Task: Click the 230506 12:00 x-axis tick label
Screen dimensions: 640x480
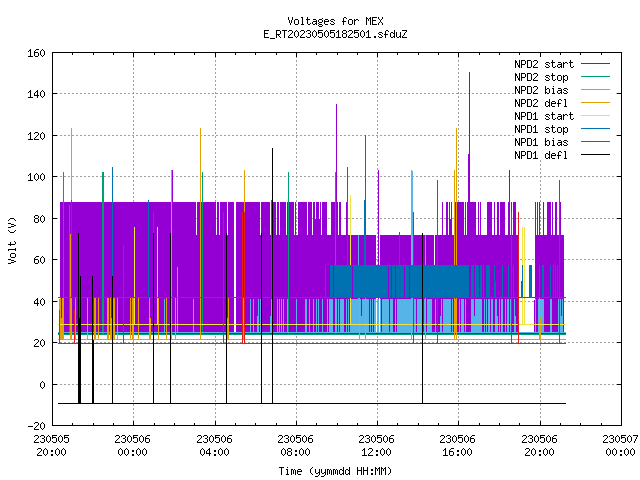Action: [x=376, y=446]
